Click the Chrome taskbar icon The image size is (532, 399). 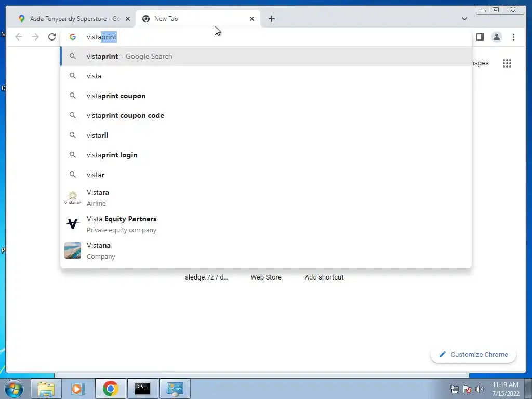coord(110,389)
